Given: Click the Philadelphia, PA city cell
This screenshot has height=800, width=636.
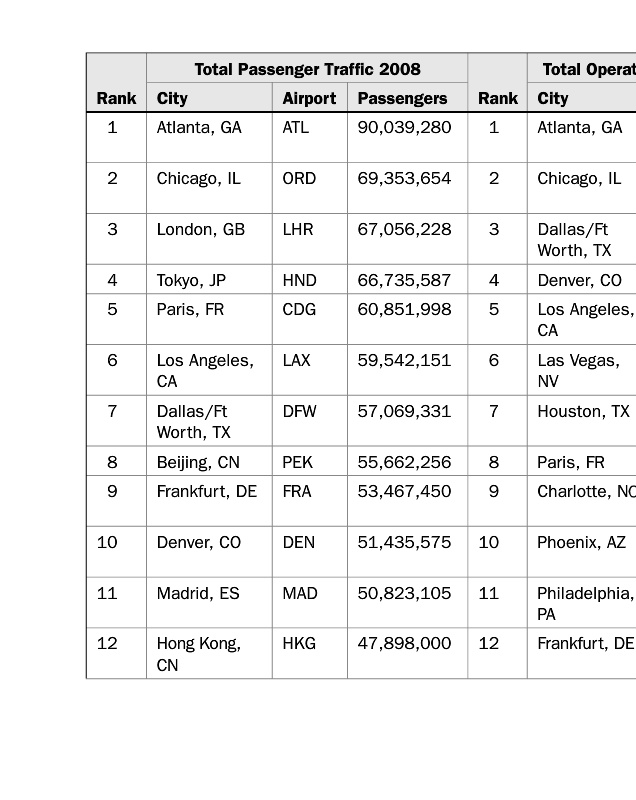Looking at the screenshot, I should [584, 603].
